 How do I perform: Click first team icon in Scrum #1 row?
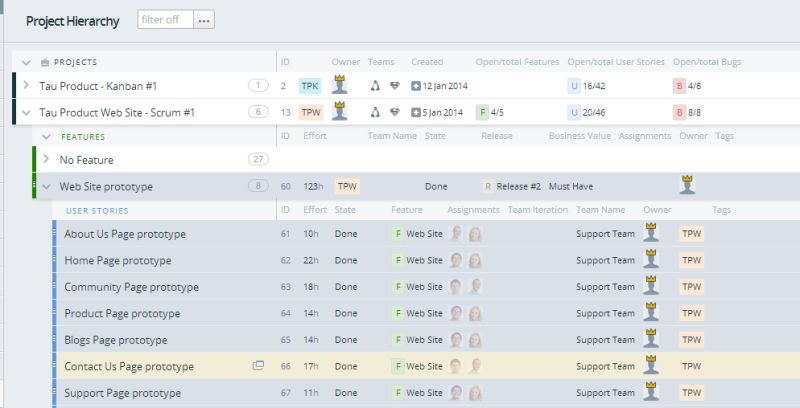pyautogui.click(x=375, y=112)
